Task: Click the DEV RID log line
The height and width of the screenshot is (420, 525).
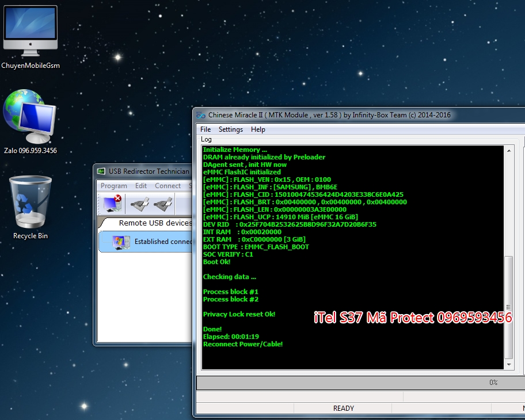Action: click(290, 224)
